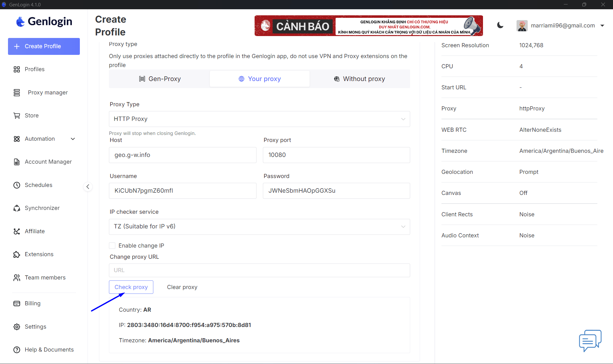Open Profiles via its grid icon
The width and height of the screenshot is (613, 364).
17,69
